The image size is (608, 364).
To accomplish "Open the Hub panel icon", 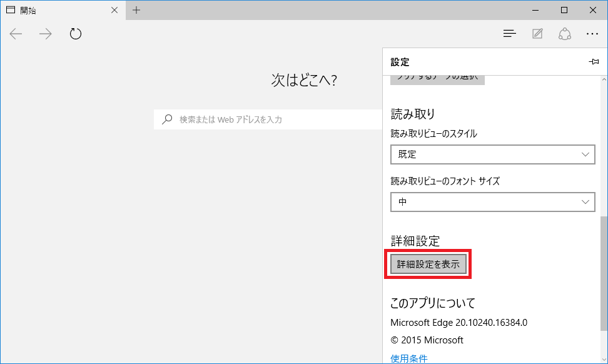I will 510,34.
